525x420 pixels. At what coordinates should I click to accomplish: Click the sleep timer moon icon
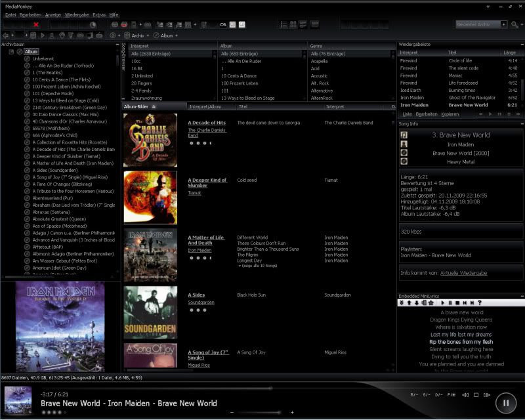tap(93, 25)
